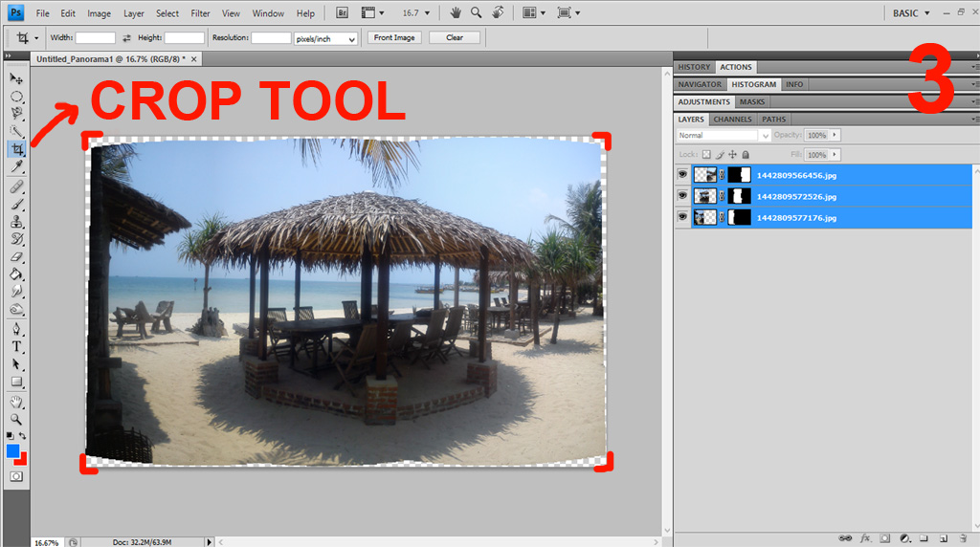Select the Zoom tool in the toolbox

point(16,419)
